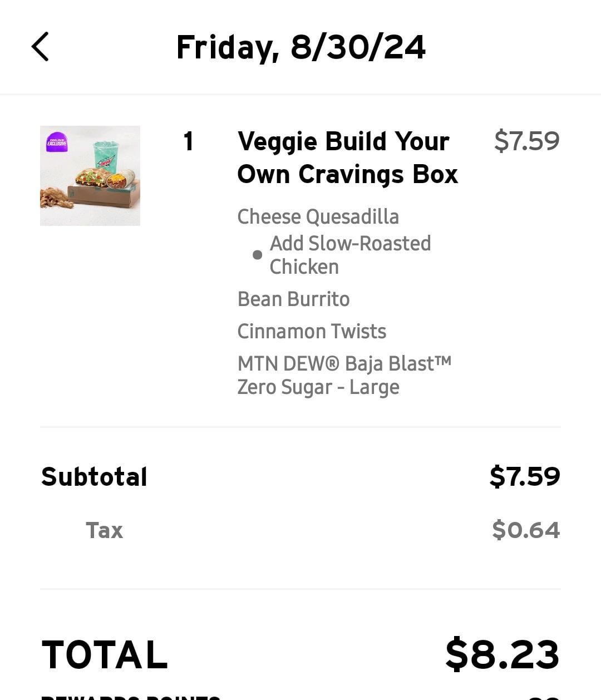Viewport: 601px width, 700px height.
Task: Click the item quantity number 1
Action: (189, 141)
